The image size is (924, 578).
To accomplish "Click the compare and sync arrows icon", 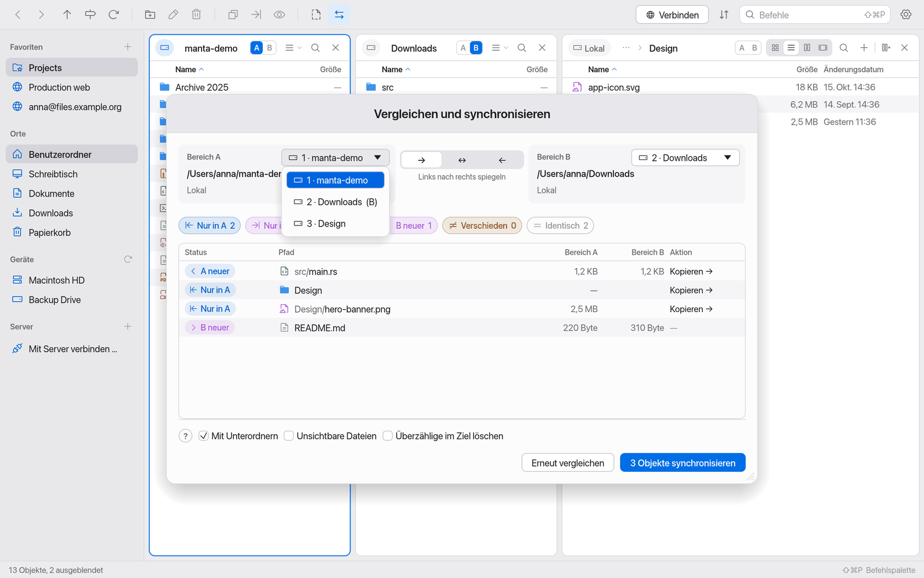I will (x=339, y=14).
